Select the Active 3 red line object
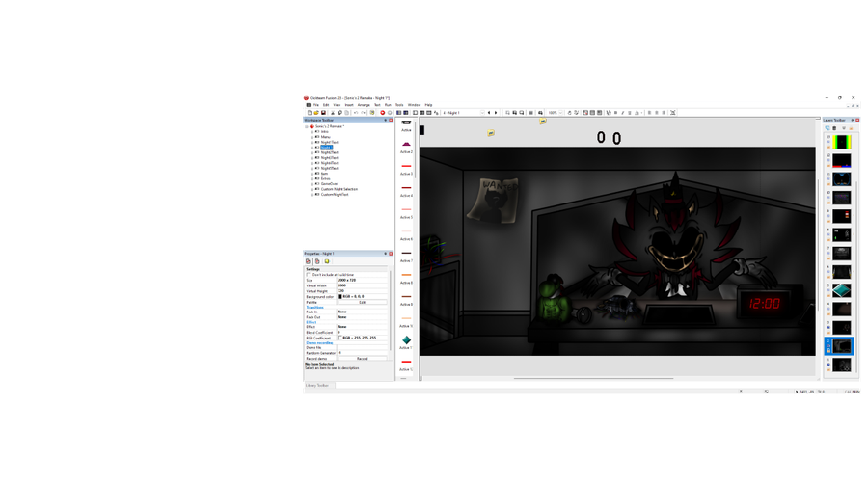The image size is (868, 488). click(x=406, y=168)
